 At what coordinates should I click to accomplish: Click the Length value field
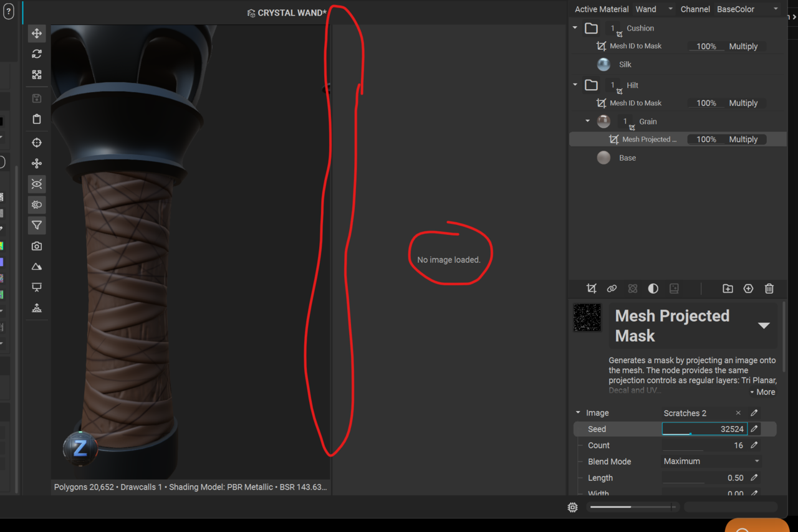point(704,478)
